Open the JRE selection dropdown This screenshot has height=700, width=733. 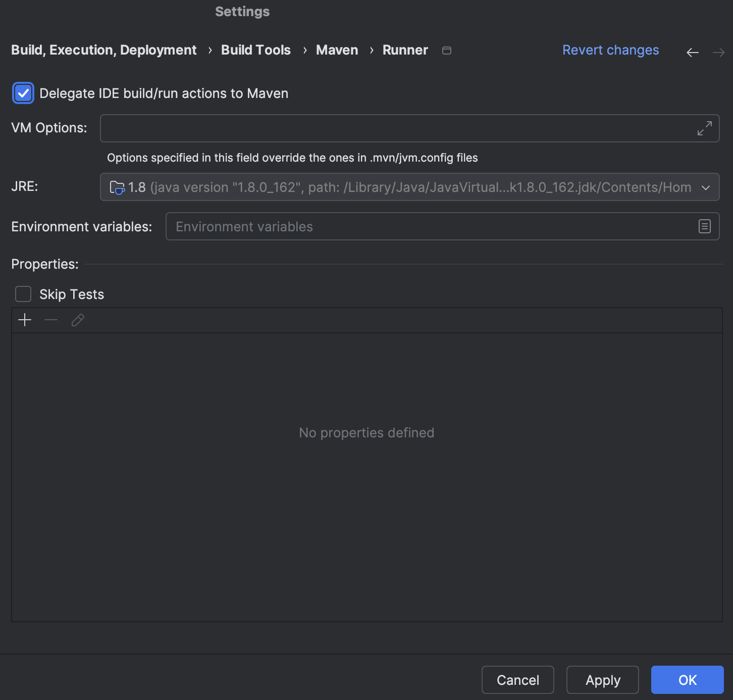[706, 187]
